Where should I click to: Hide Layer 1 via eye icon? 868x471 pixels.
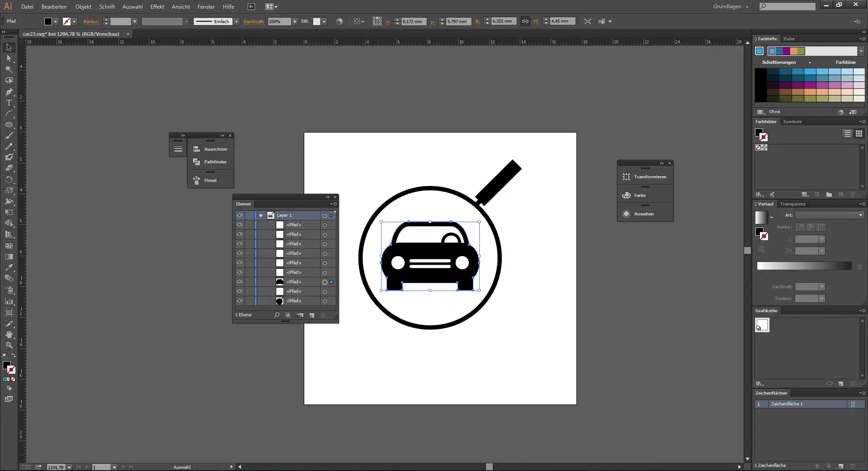(x=240, y=215)
